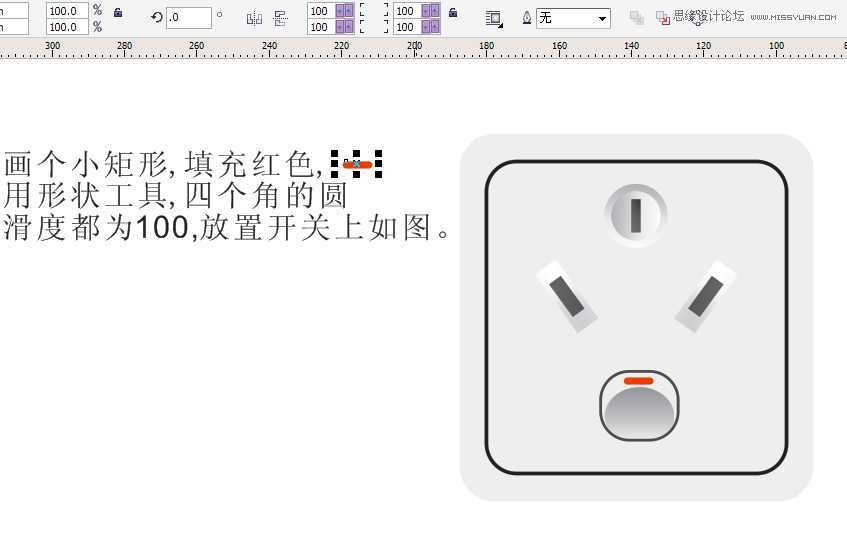The image size is (847, 536).
Task: Select the right angled socket slot
Action: coord(705,296)
